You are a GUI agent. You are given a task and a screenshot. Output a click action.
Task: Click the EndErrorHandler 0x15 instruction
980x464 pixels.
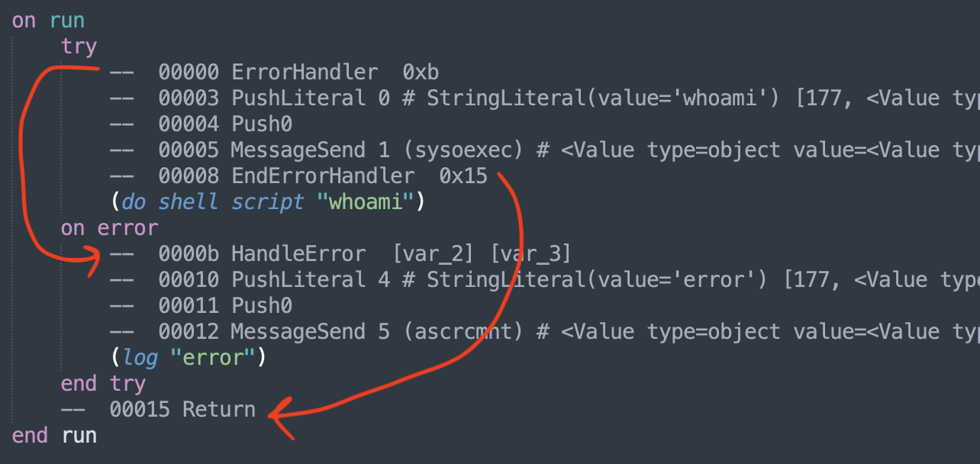(359, 176)
